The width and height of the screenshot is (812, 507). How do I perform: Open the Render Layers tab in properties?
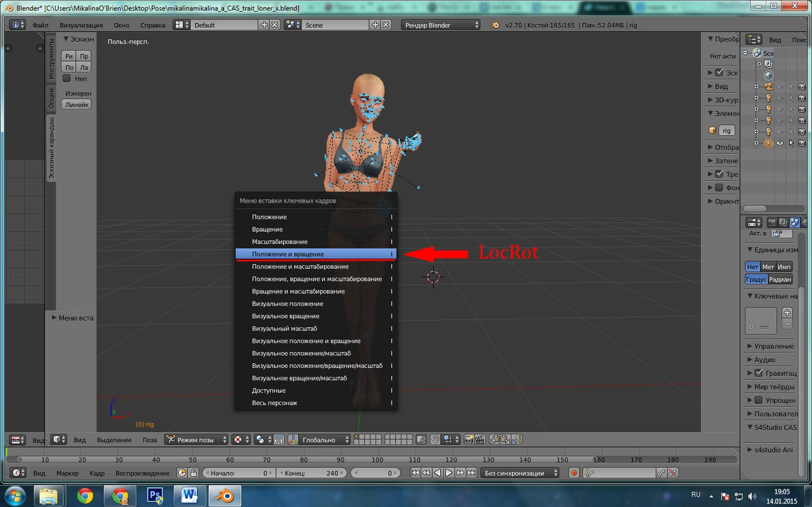[783, 222]
